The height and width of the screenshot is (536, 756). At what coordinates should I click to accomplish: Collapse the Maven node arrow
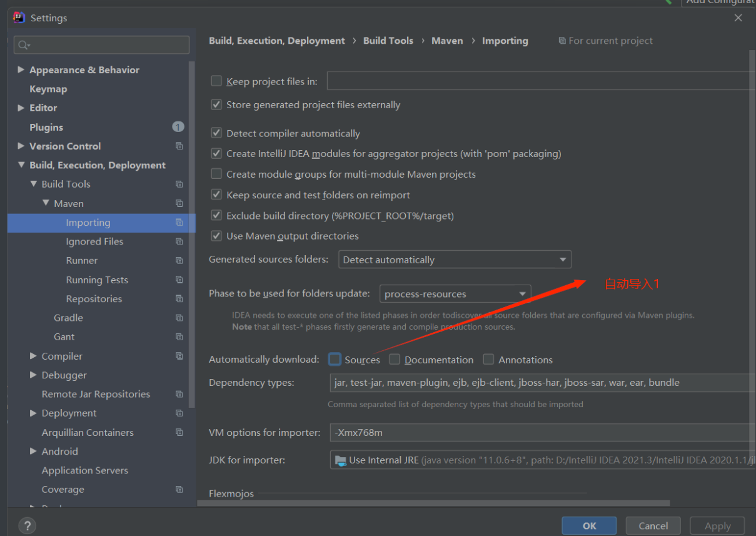pyautogui.click(x=46, y=203)
